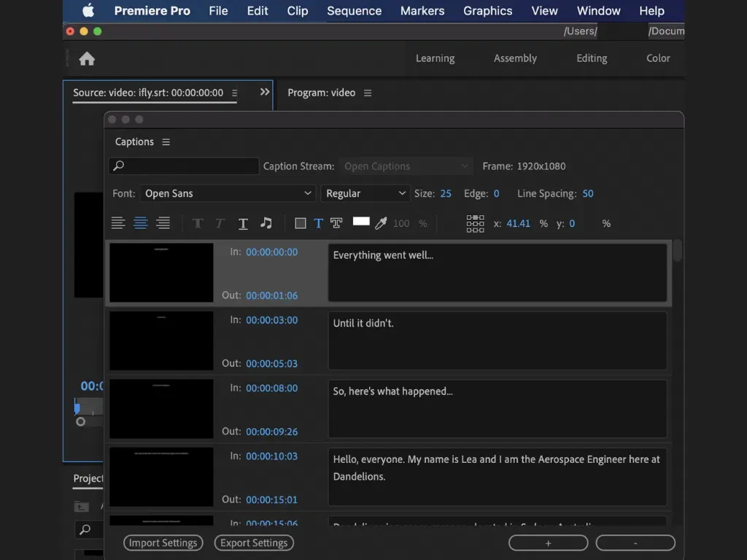Select background color box option

coord(300,223)
